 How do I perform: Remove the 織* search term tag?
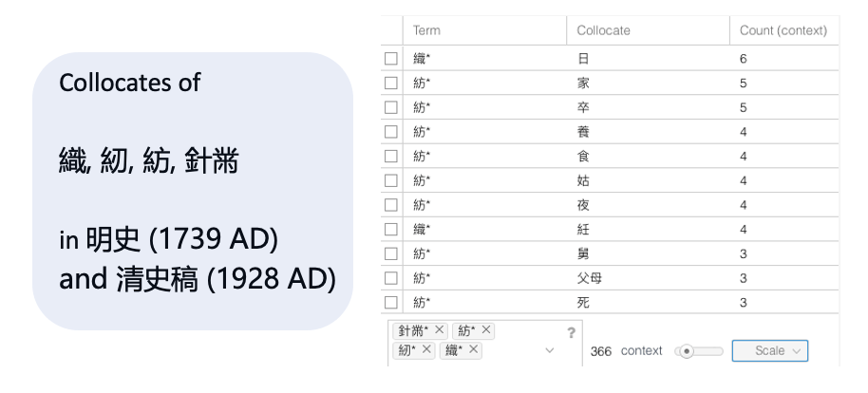tap(474, 350)
